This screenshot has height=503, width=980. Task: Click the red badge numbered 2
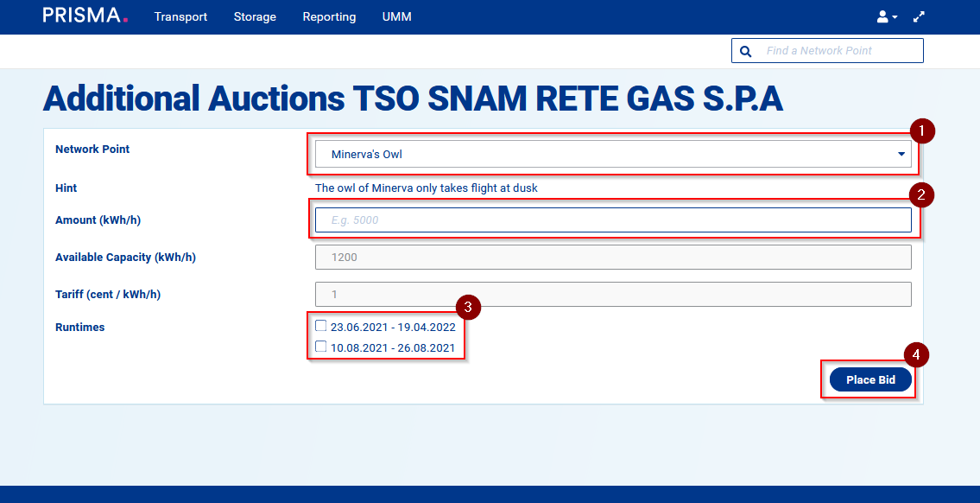pyautogui.click(x=922, y=194)
